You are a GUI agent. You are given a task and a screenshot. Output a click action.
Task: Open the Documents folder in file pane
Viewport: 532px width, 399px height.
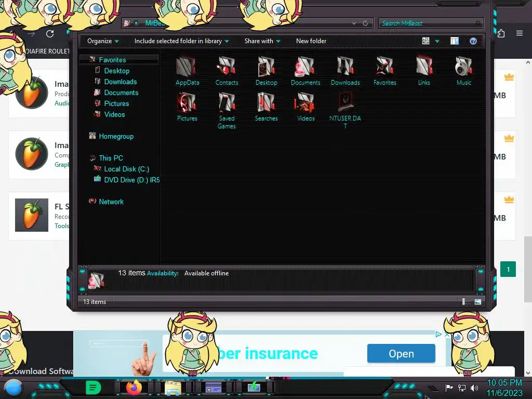tap(305, 71)
